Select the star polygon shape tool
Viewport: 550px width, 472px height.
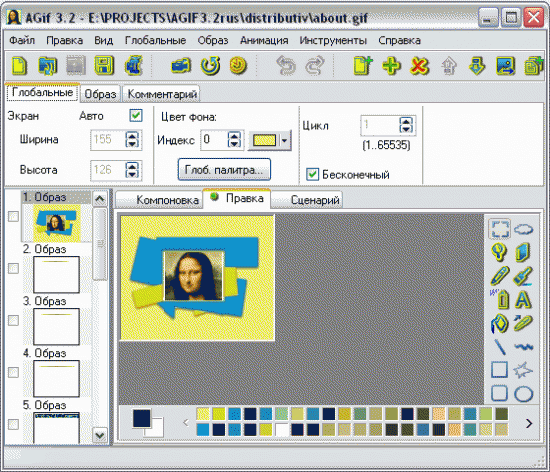pyautogui.click(x=523, y=370)
